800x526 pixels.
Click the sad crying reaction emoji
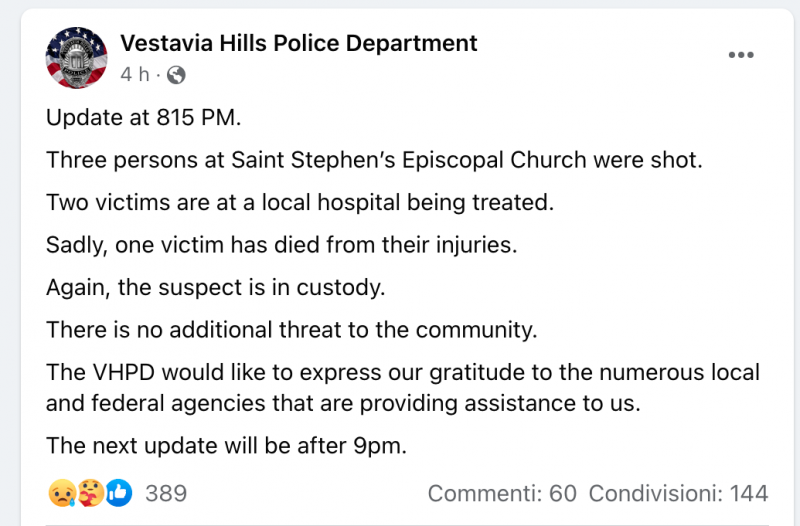[60, 492]
